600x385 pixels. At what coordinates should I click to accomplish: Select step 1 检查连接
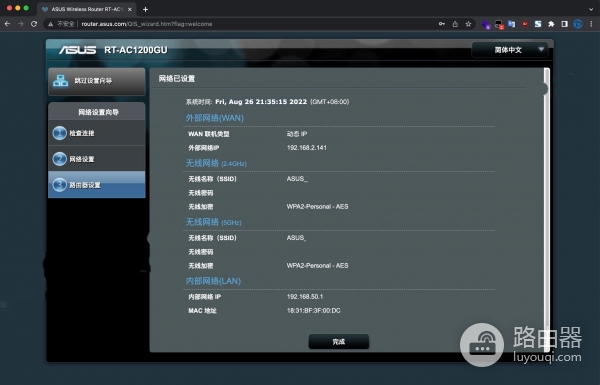[97, 133]
